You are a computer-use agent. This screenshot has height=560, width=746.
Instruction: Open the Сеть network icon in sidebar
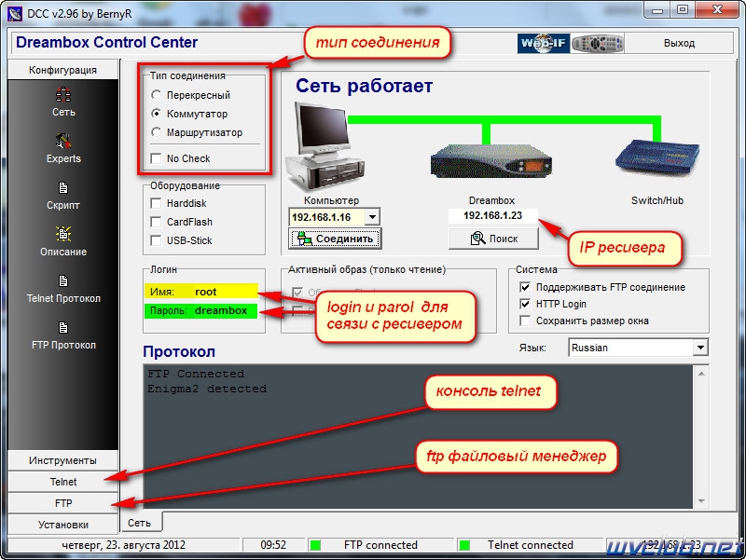pos(63,95)
